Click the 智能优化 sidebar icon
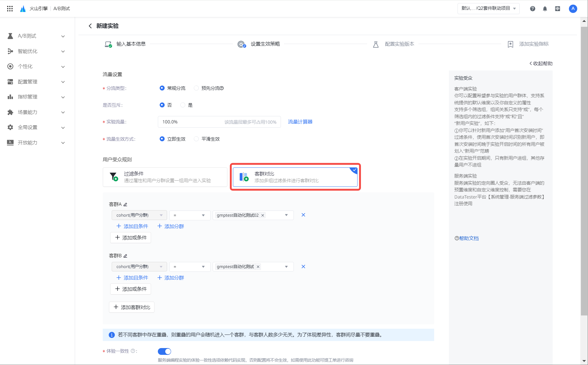 [x=10, y=51]
